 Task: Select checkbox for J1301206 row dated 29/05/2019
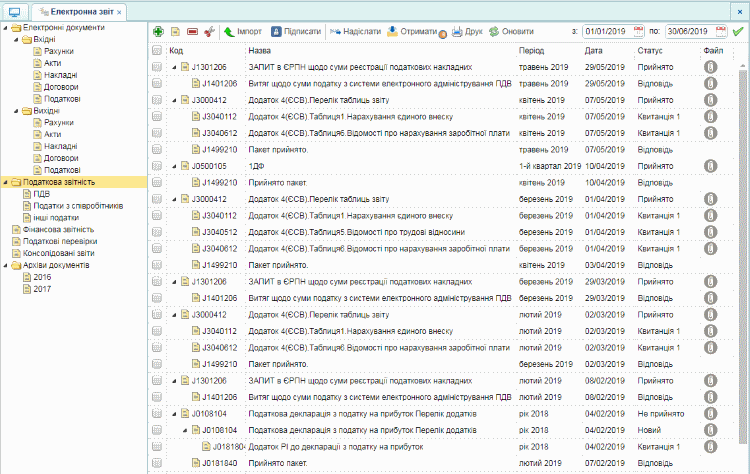[x=157, y=67]
